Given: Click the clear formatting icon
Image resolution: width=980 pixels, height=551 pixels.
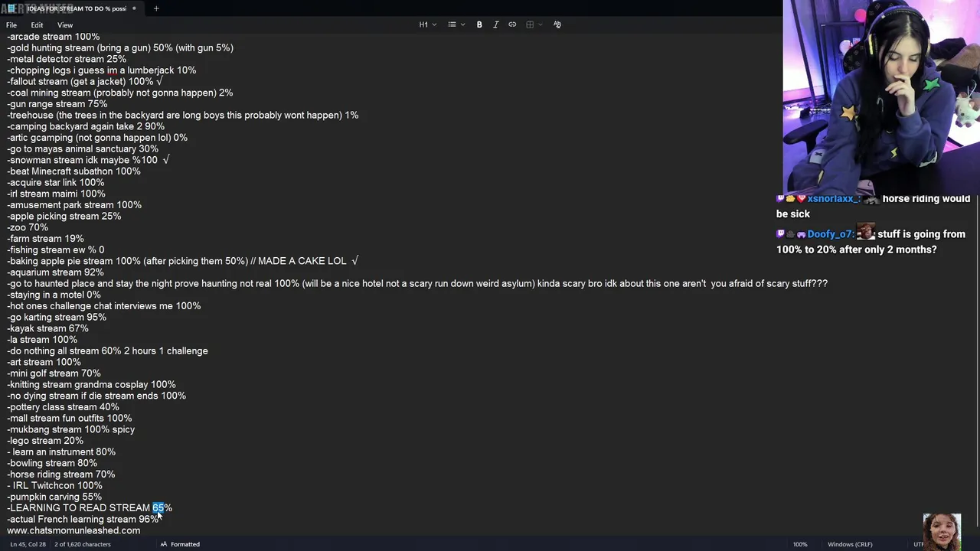Looking at the screenshot, I should click(557, 24).
